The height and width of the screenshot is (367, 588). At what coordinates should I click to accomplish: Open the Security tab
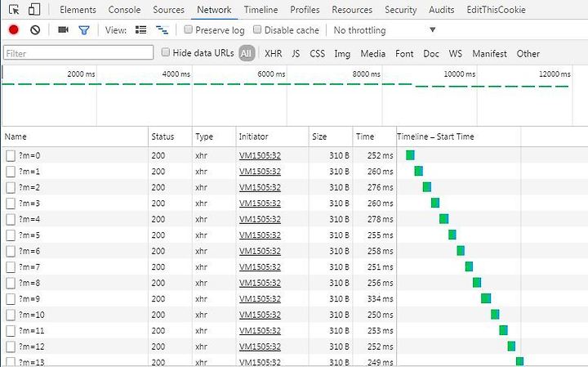click(x=400, y=10)
